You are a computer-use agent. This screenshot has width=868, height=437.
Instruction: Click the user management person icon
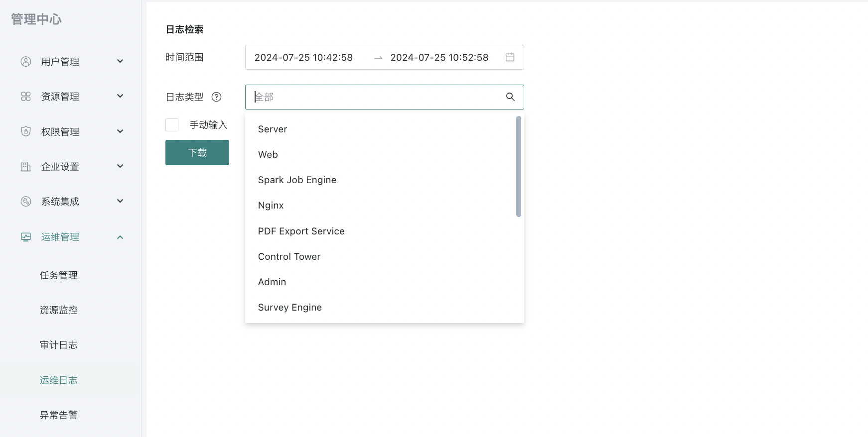[26, 61]
